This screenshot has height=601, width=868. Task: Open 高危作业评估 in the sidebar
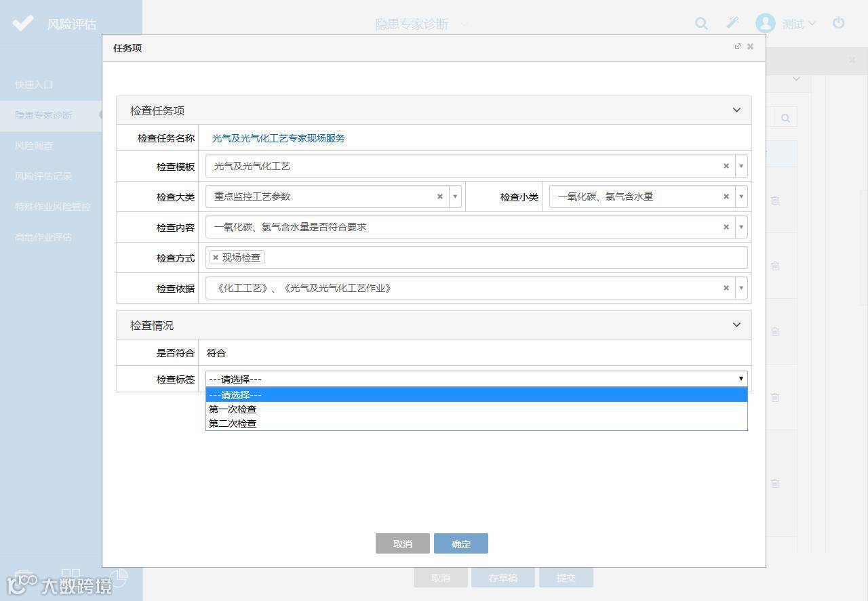pos(43,237)
